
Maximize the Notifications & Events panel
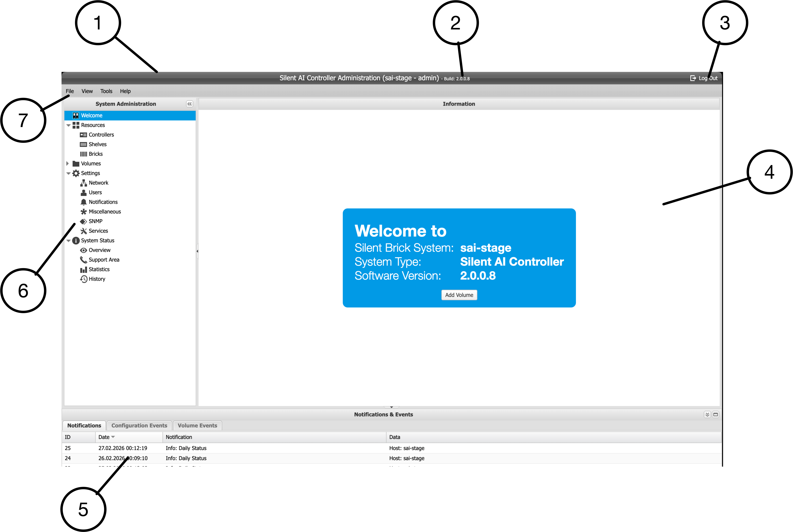coord(716,414)
